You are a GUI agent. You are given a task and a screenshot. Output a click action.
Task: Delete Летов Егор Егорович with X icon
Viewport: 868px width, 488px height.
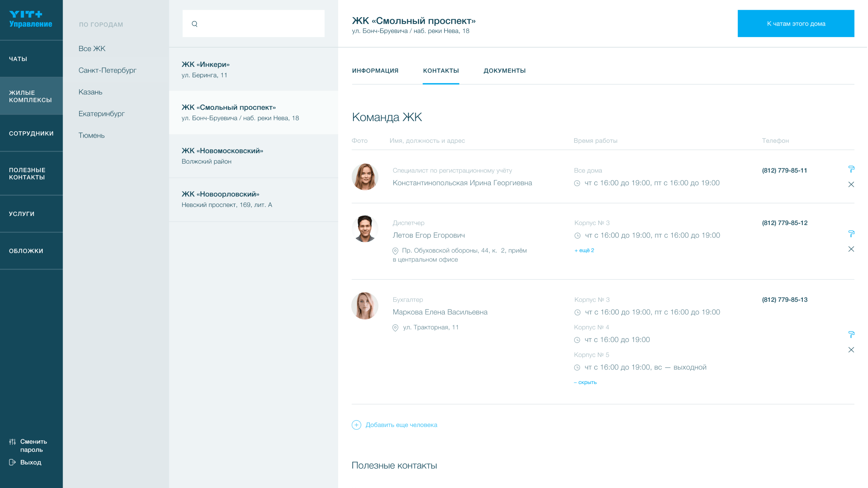(851, 249)
